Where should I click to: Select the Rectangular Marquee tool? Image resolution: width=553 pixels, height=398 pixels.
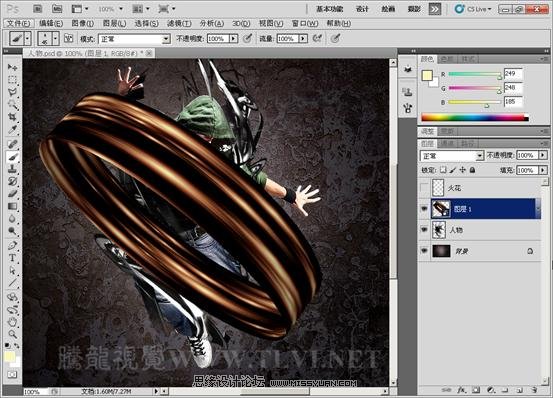(12, 79)
